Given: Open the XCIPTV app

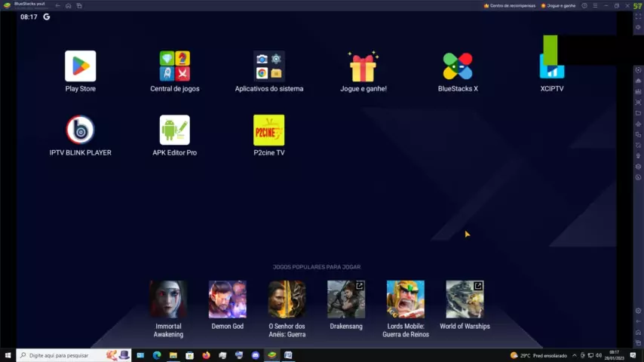Looking at the screenshot, I should [552, 66].
